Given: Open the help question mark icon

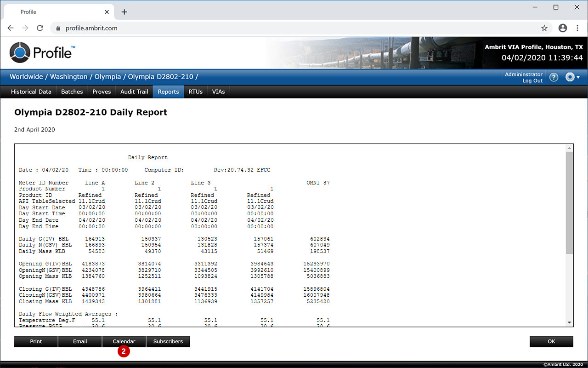Looking at the screenshot, I should 554,77.
